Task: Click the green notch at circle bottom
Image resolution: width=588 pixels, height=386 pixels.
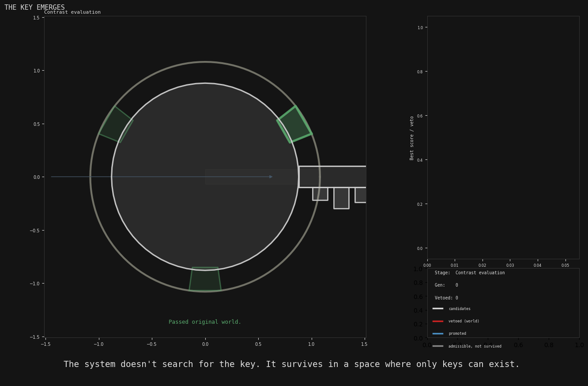Action: tap(205, 279)
